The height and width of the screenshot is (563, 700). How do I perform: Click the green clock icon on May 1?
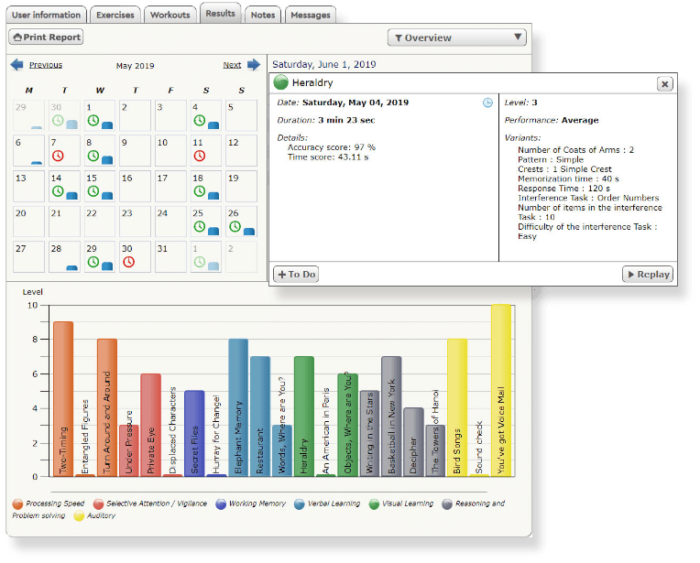tap(93, 120)
